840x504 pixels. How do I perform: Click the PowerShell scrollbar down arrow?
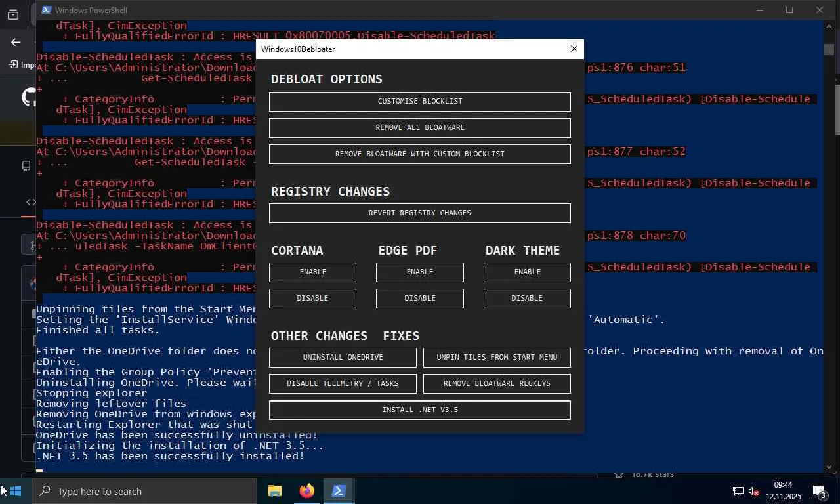click(x=829, y=467)
